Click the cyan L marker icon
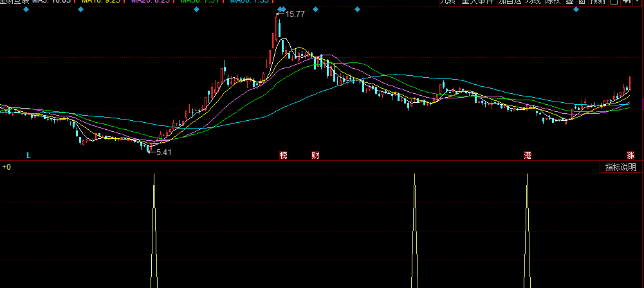This screenshot has height=288, width=644. pos(28,156)
